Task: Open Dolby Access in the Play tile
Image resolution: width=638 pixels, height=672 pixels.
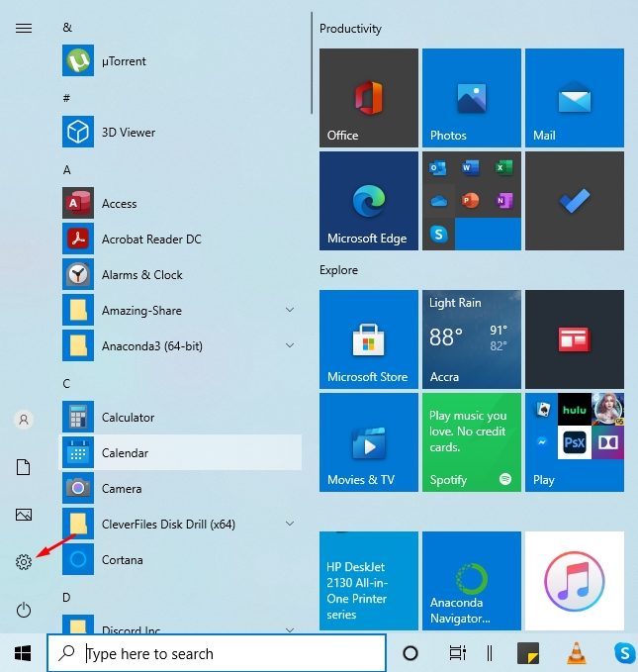Action: click(x=607, y=442)
